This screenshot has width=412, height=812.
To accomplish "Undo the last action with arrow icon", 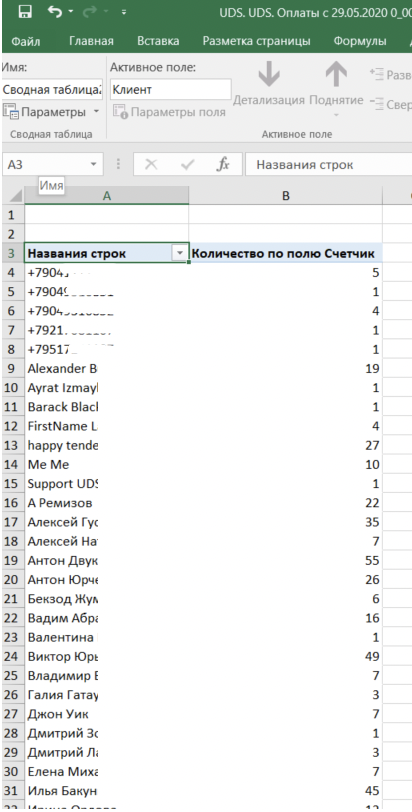I will pos(54,12).
